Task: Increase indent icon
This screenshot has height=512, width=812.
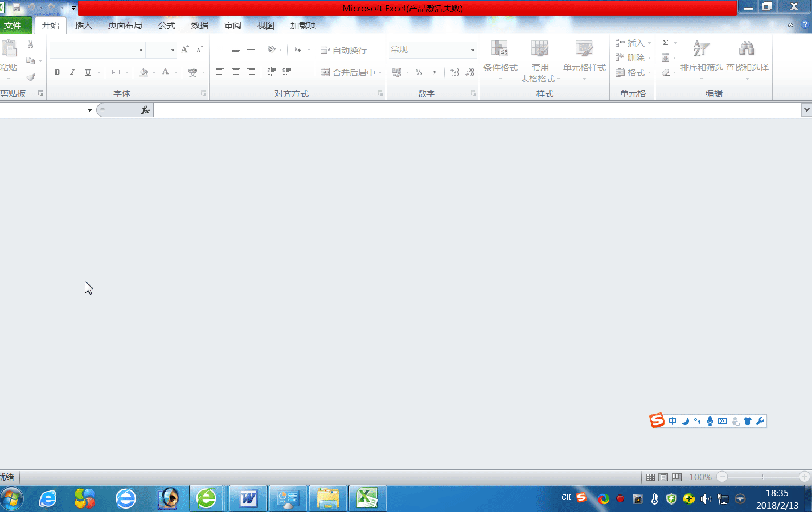Action: tap(287, 72)
